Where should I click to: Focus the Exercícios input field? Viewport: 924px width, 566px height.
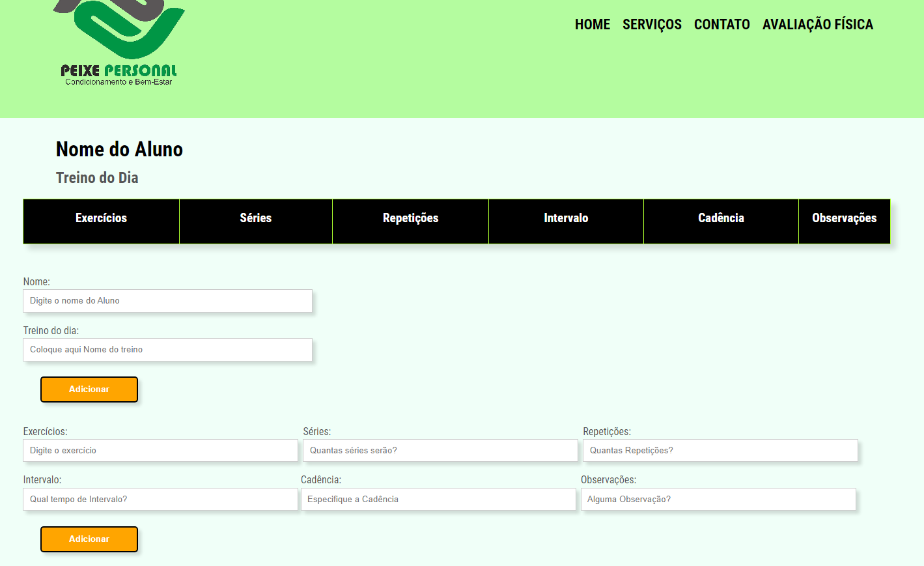pyautogui.click(x=161, y=451)
